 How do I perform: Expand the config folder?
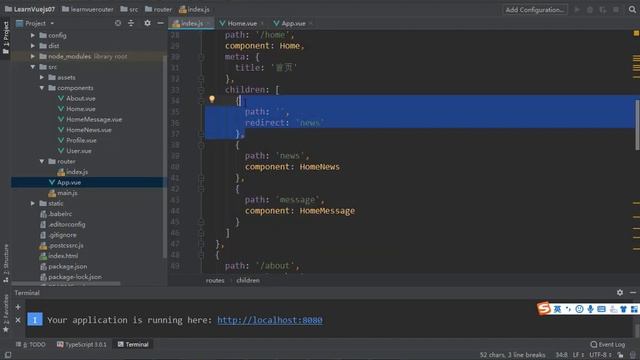click(33, 35)
